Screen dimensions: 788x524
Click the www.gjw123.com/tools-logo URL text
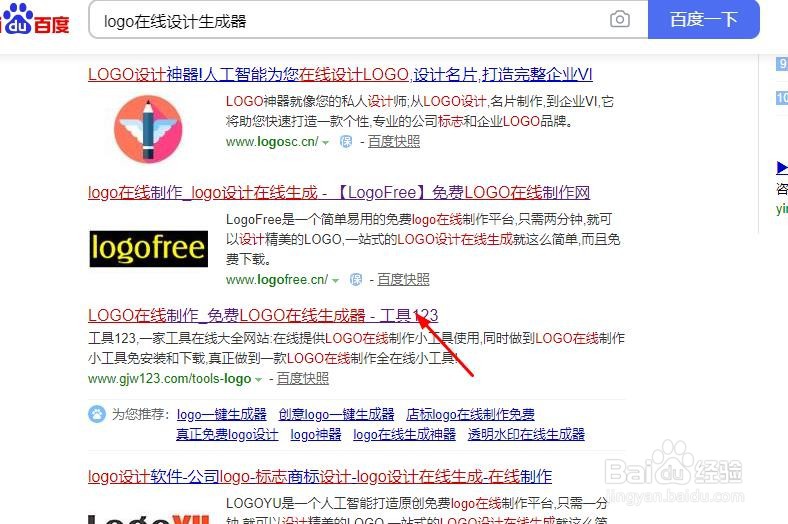(169, 378)
